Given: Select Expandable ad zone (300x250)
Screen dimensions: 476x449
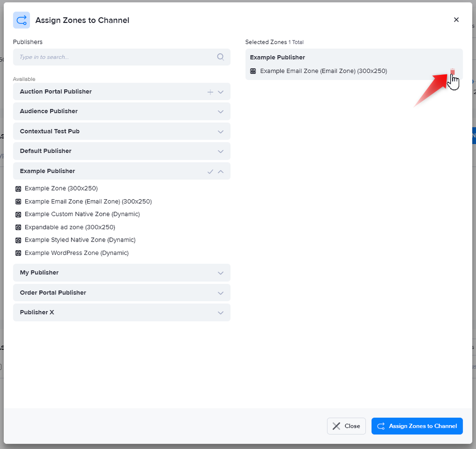Looking at the screenshot, I should click(x=70, y=227).
